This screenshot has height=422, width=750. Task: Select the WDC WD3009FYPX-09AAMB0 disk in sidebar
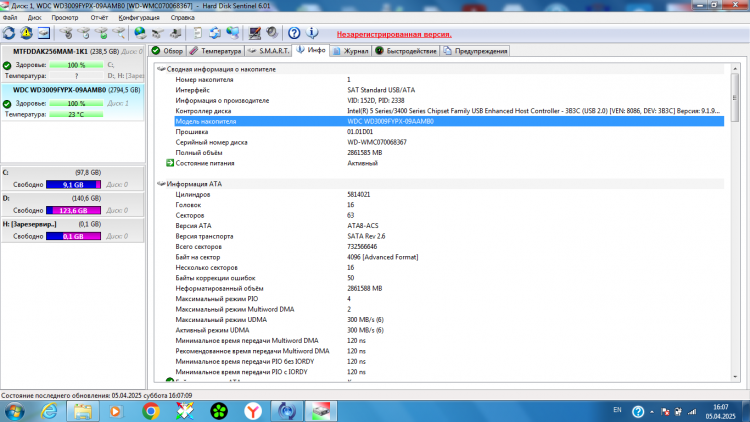point(73,102)
